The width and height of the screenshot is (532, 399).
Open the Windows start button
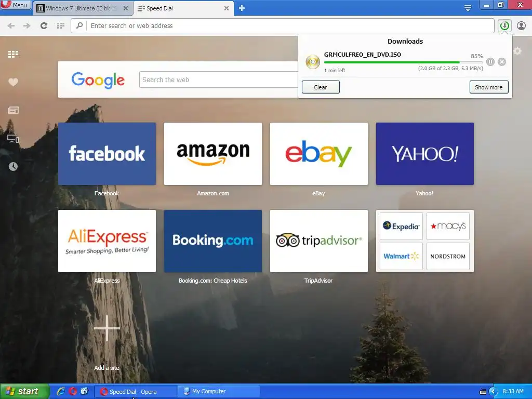24,391
